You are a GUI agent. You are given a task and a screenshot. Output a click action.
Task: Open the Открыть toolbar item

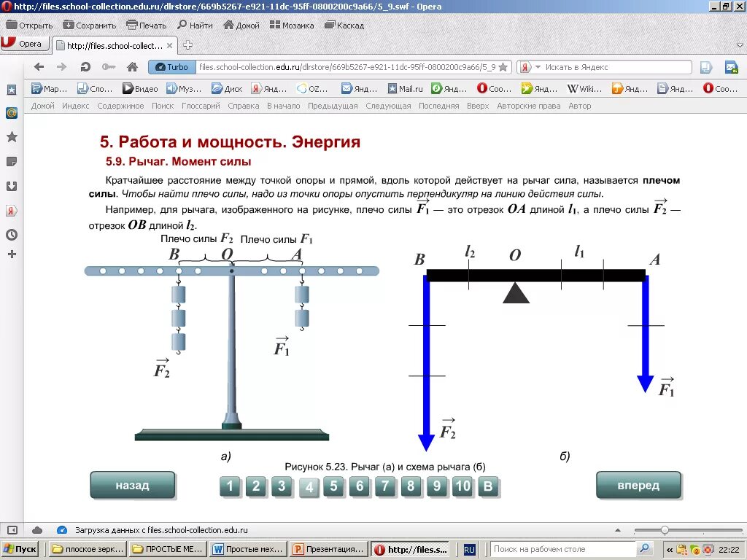29,26
